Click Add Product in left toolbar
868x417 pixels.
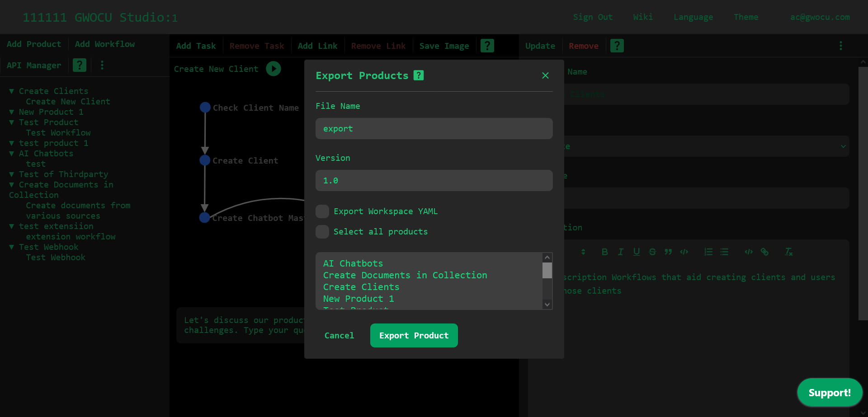[x=34, y=44]
